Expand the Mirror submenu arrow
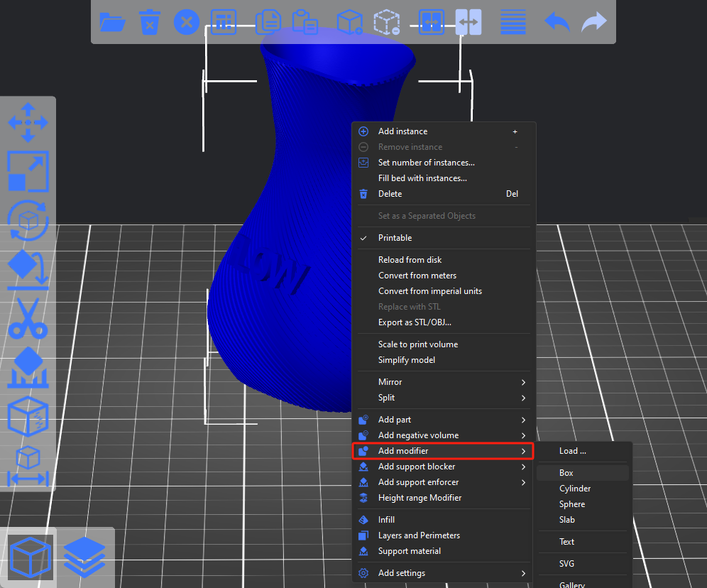Image resolution: width=707 pixels, height=588 pixels. click(x=524, y=382)
